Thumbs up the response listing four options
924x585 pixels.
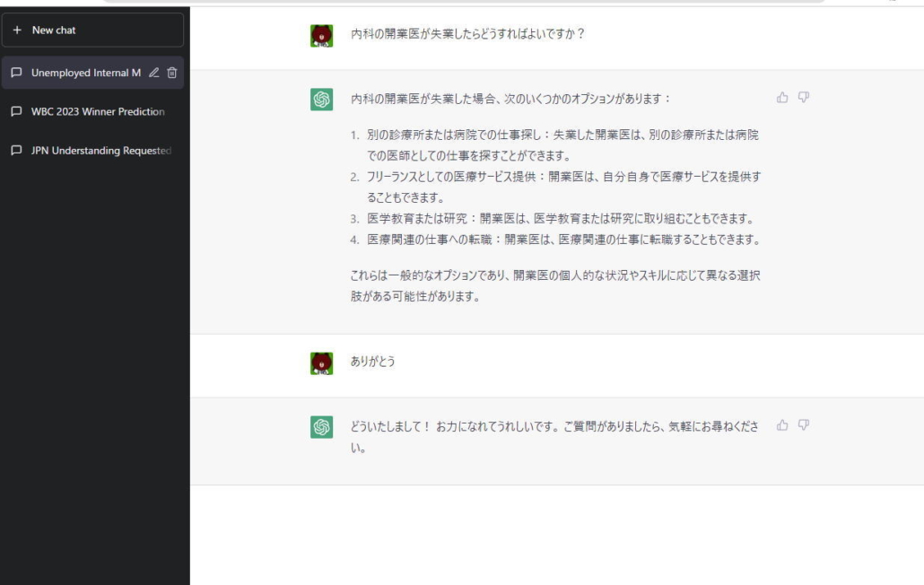[x=781, y=97]
